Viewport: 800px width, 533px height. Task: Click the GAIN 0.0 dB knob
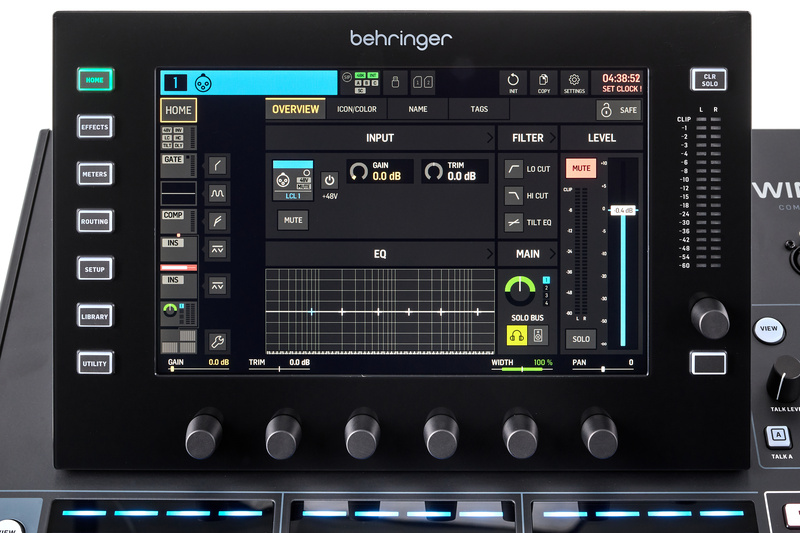(x=359, y=171)
